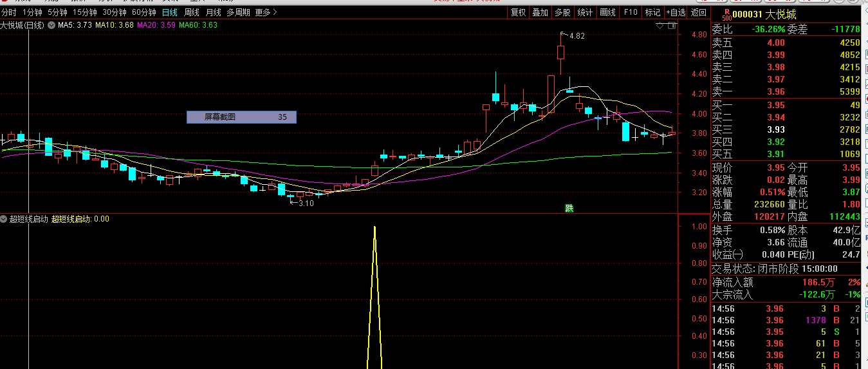The width and height of the screenshot is (868, 369).
Task: Click the 多股 multi-stock button
Action: coord(562,12)
